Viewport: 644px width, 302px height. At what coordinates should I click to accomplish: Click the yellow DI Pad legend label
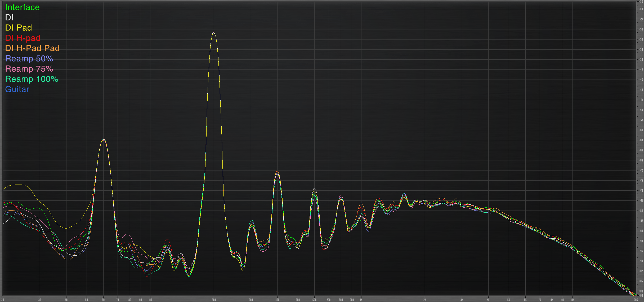coord(19,28)
